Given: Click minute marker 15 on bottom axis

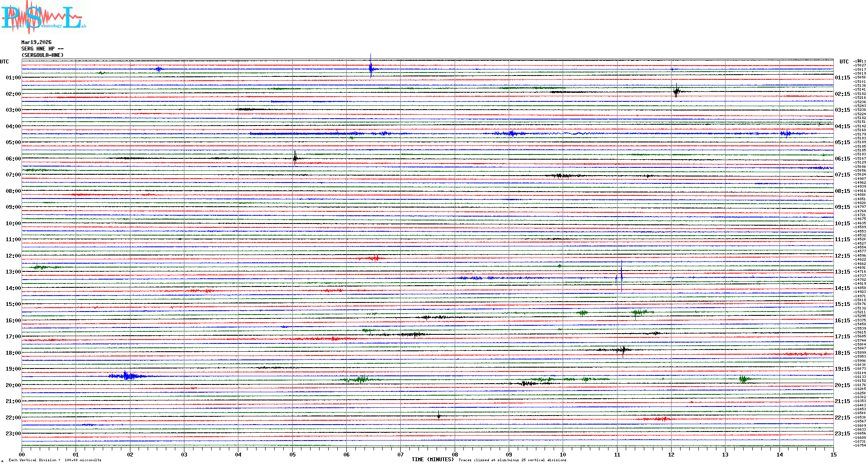Looking at the screenshot, I should (x=833, y=454).
